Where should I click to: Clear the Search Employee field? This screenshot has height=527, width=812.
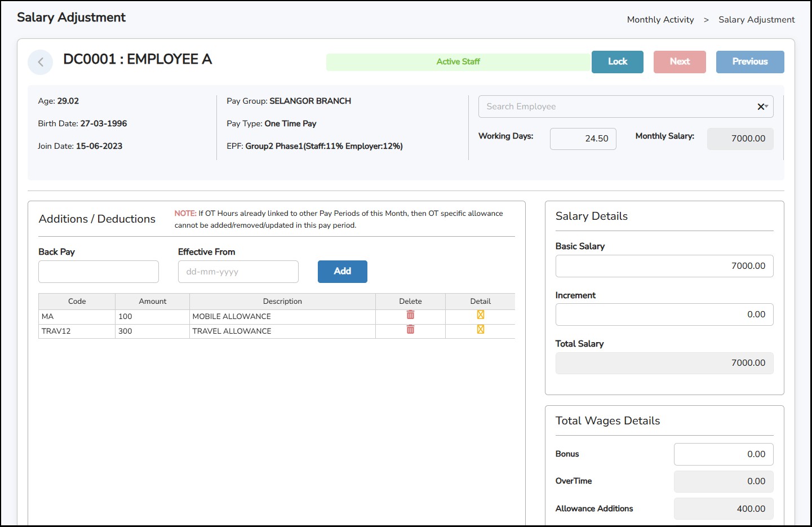pos(760,107)
